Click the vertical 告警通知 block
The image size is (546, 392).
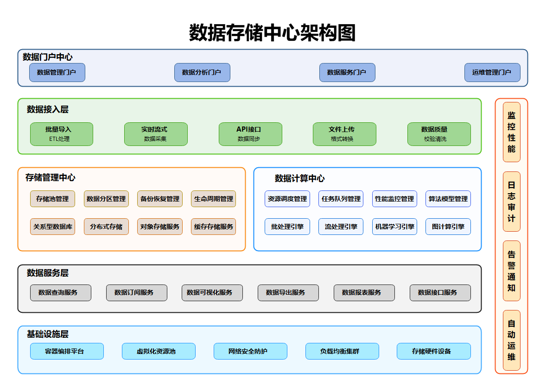(x=512, y=271)
